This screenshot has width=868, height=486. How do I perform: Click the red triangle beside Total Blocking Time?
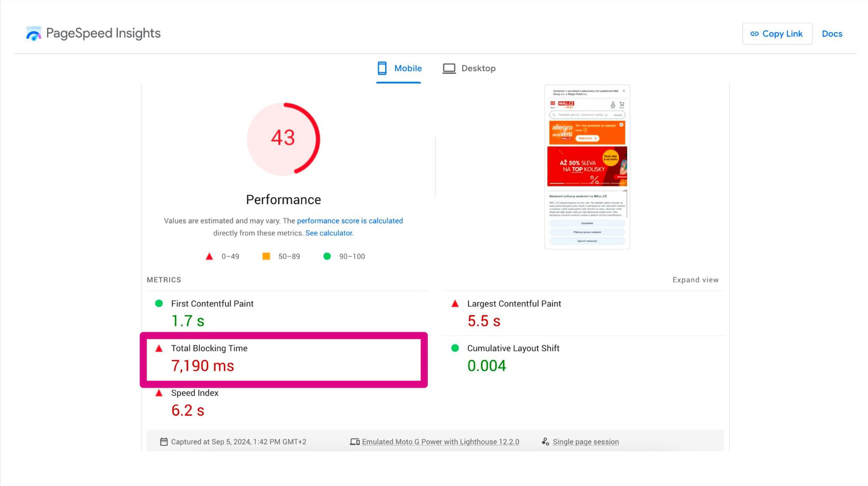[x=159, y=348]
